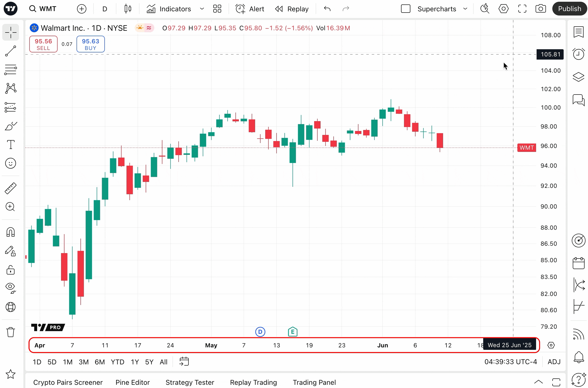Select the Fibonacci retracement tool
The height and width of the screenshot is (388, 588).
coord(11,70)
